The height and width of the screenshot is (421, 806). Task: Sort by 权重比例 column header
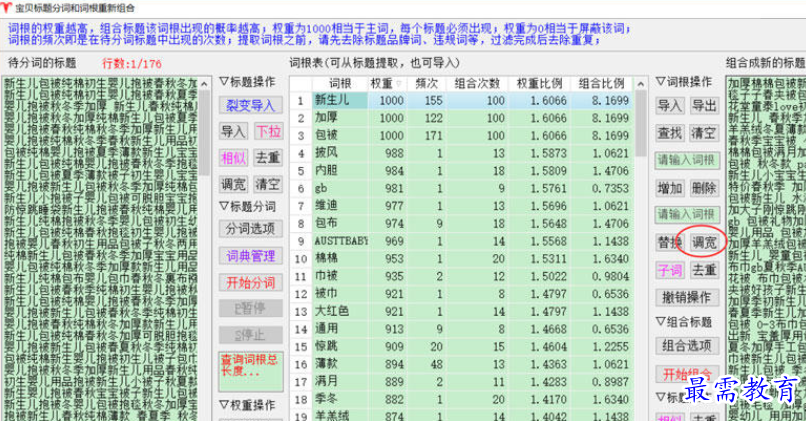pos(539,84)
